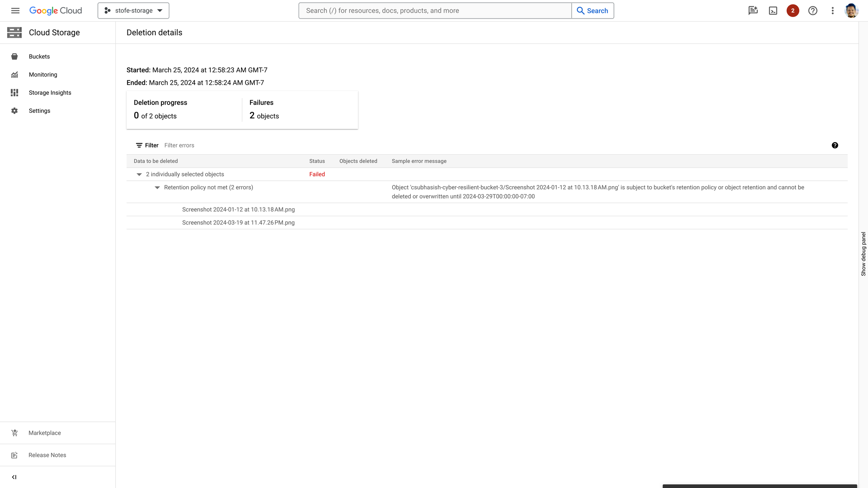The height and width of the screenshot is (488, 868).
Task: Open Google Cloud main menu icon
Action: point(15,11)
